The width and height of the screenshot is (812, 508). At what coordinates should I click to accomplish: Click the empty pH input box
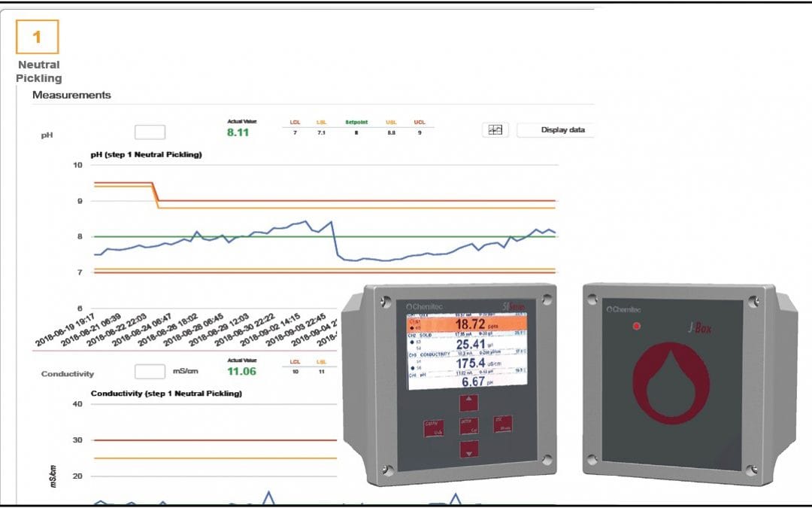click(150, 132)
